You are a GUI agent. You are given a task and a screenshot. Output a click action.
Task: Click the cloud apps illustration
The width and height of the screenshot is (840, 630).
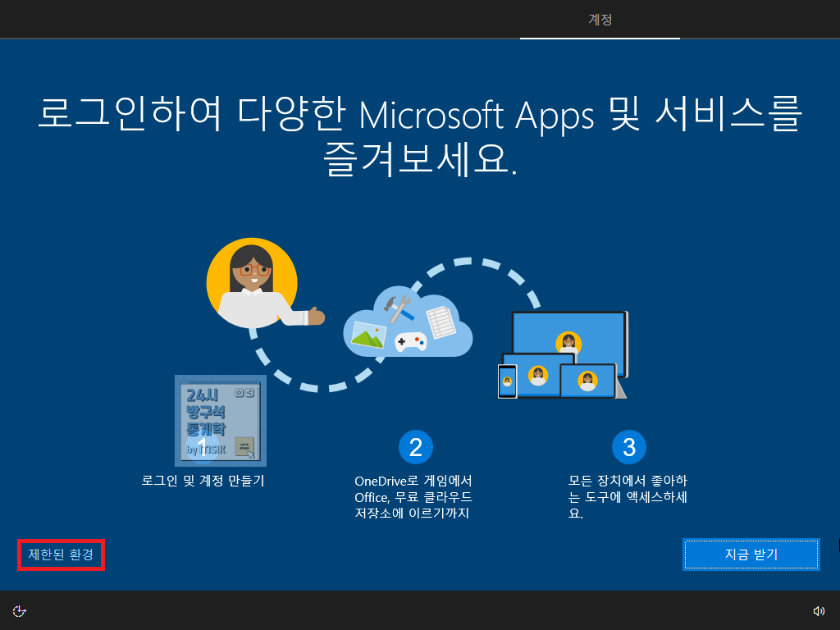pyautogui.click(x=408, y=322)
